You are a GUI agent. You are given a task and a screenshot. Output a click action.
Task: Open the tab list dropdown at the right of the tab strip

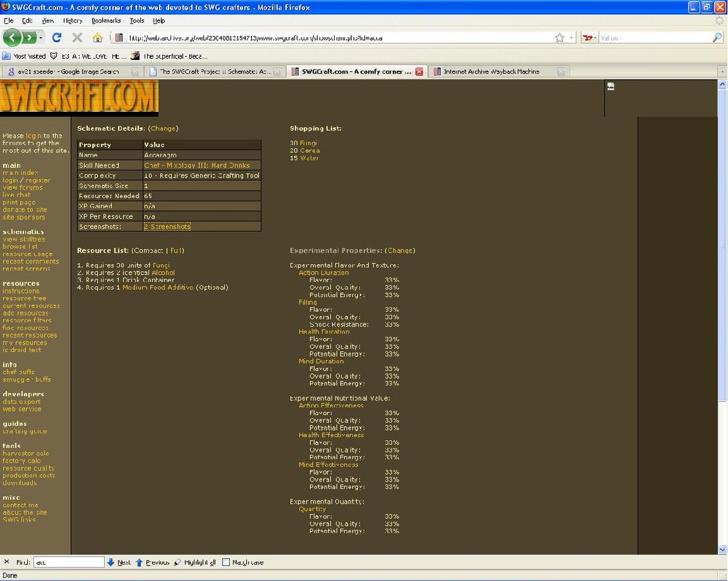pos(722,72)
